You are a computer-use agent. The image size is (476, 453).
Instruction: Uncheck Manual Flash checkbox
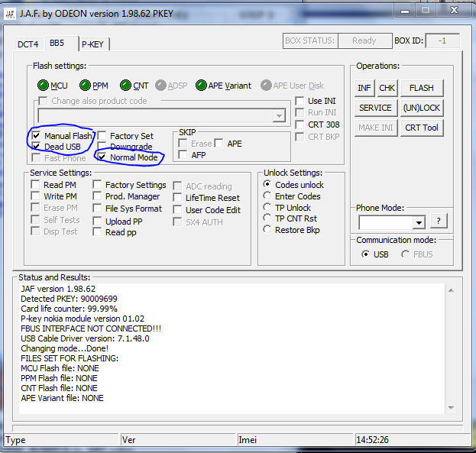(x=36, y=135)
